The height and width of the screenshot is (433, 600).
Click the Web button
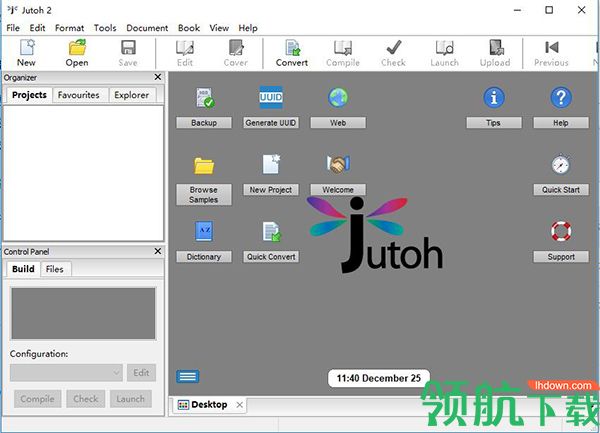tap(338, 123)
